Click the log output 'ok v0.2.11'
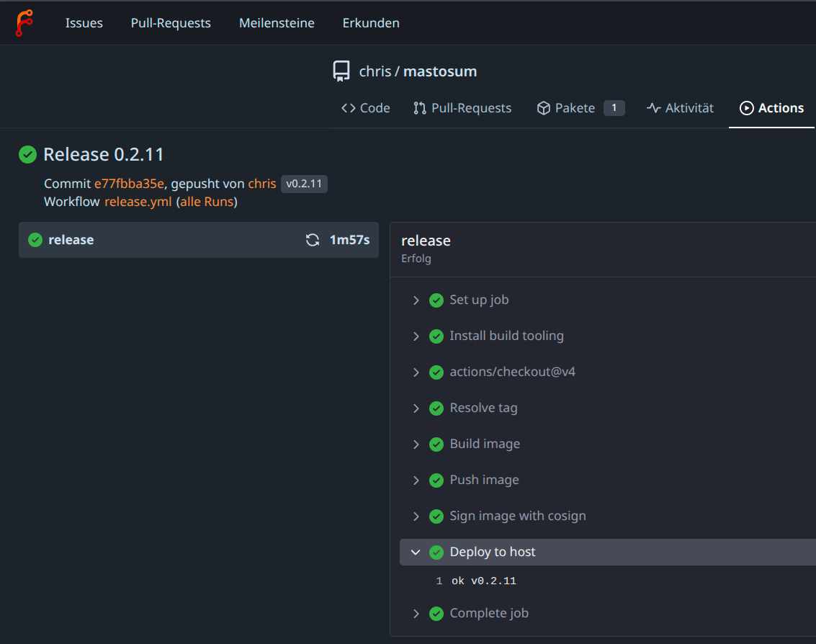 [x=484, y=581]
